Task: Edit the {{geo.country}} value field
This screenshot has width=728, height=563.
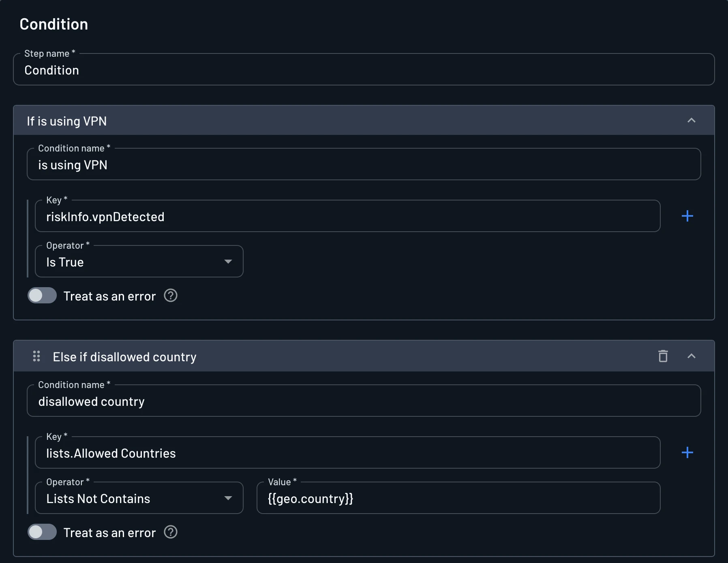Action: (458, 498)
